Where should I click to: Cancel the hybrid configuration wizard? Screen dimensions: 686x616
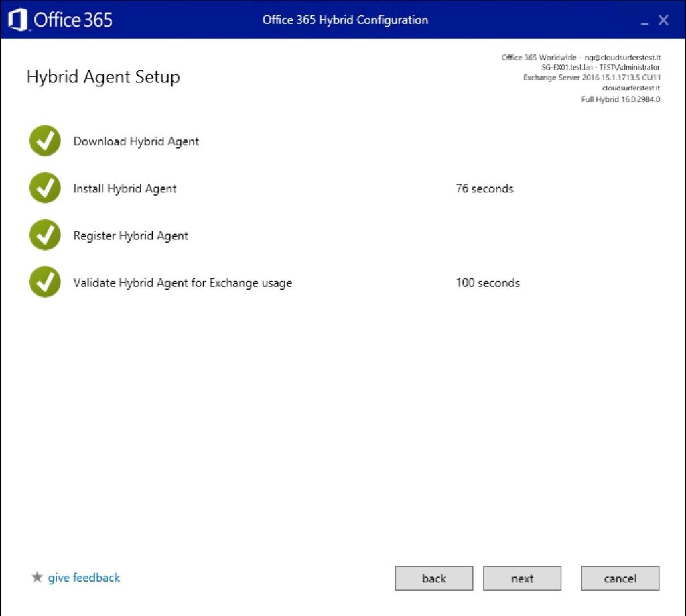pyautogui.click(x=620, y=578)
